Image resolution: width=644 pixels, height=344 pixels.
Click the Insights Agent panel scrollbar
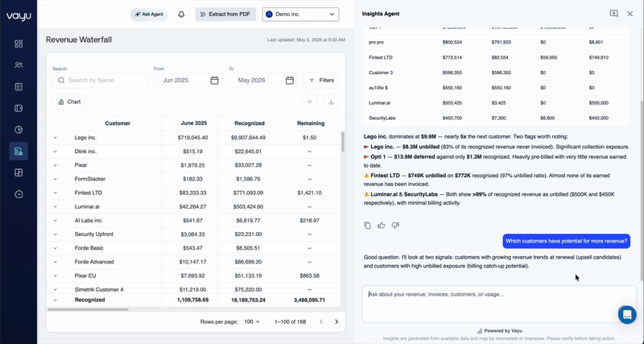642,190
